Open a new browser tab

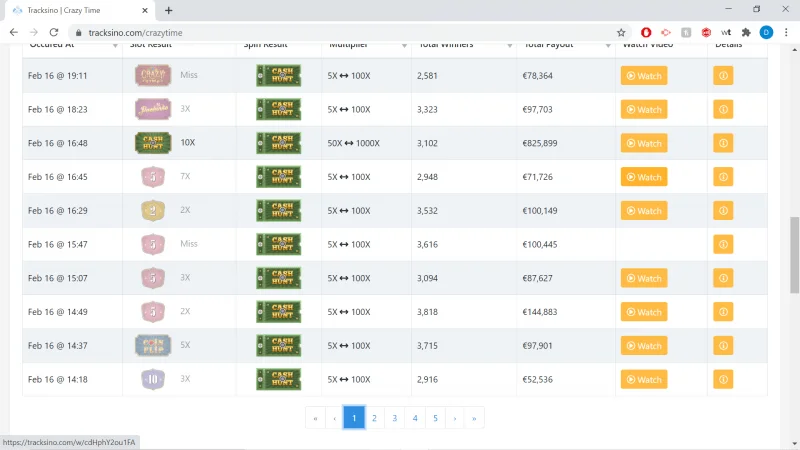point(168,10)
